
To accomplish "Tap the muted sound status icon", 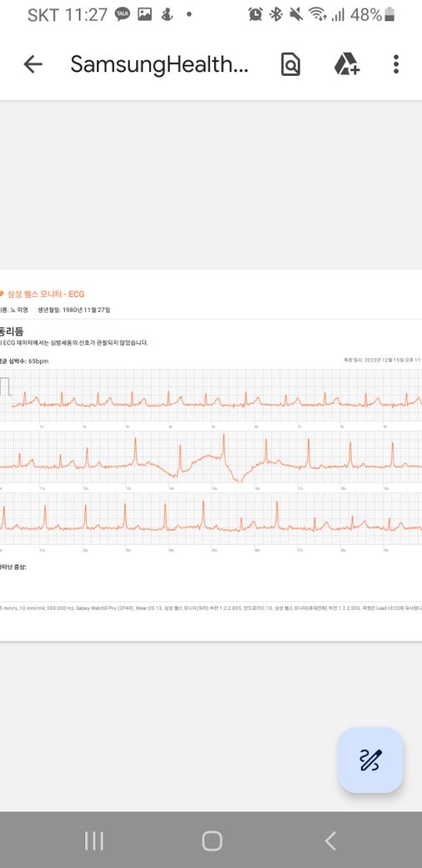I will pyautogui.click(x=296, y=15).
